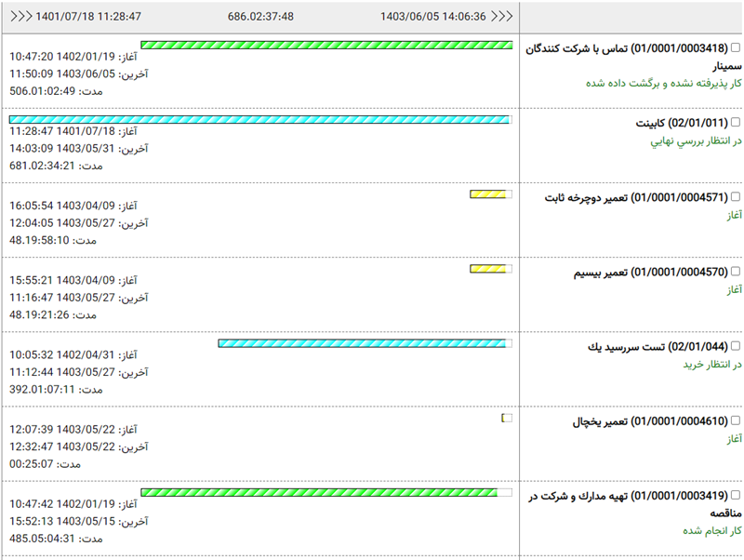Click the green timeline bar of task 0003418
Viewport: 744px width, 560px height.
(325, 45)
